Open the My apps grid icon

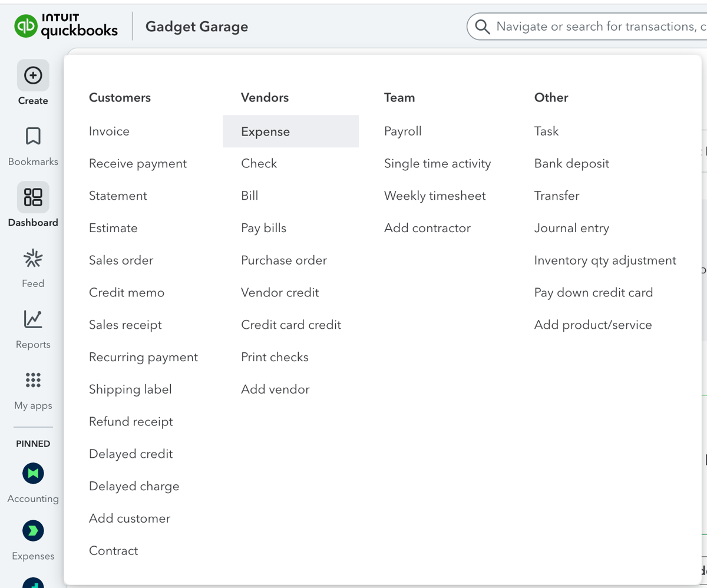[x=33, y=380]
